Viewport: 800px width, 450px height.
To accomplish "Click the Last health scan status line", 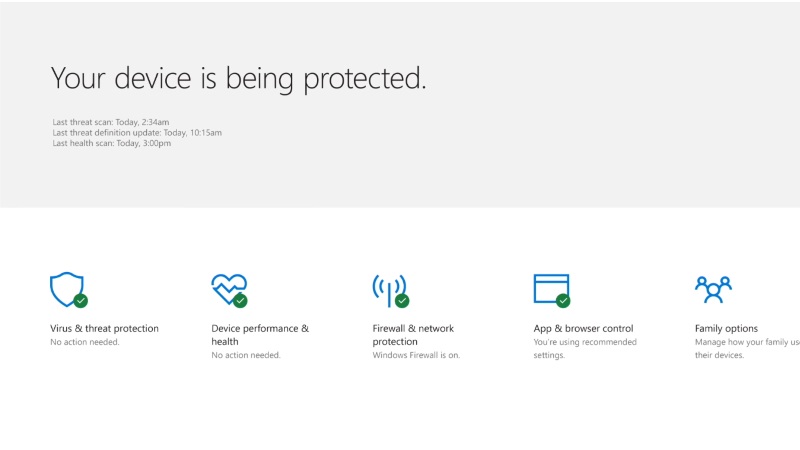I will pyautogui.click(x=111, y=143).
